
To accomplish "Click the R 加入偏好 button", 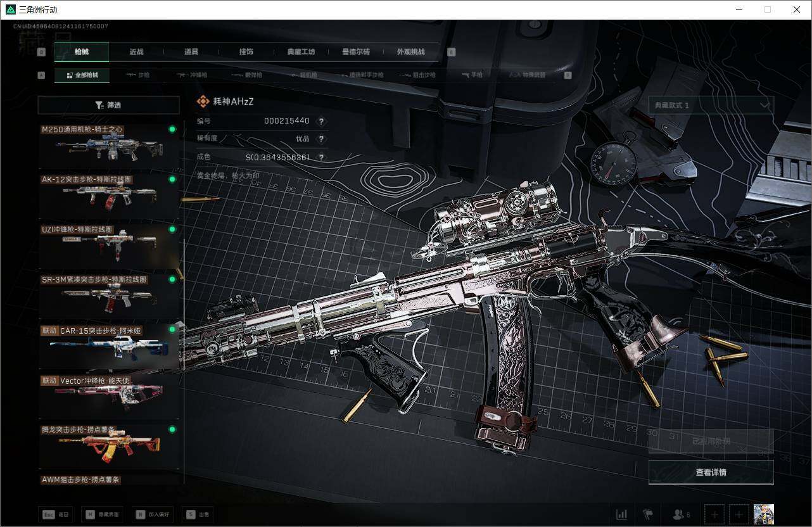I will 152,514.
